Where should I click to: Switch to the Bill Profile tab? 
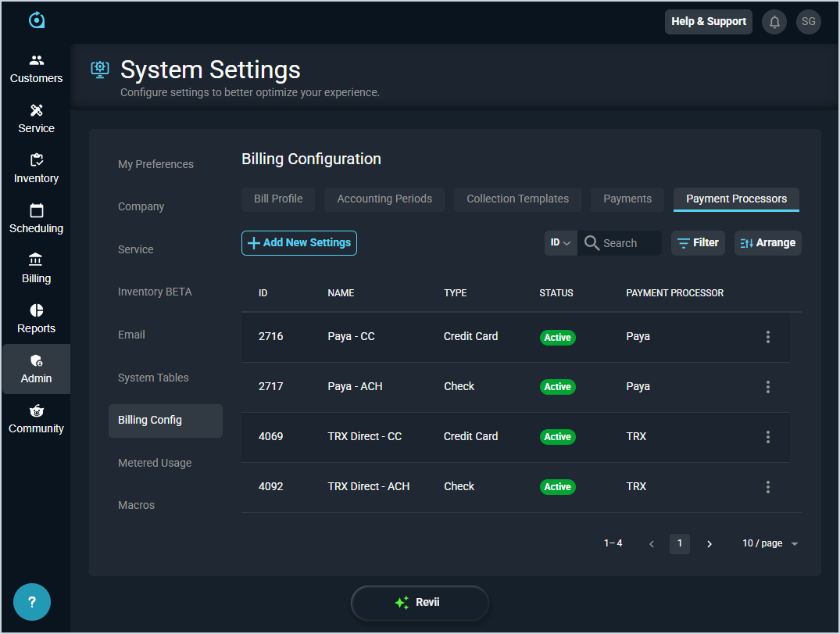point(278,199)
